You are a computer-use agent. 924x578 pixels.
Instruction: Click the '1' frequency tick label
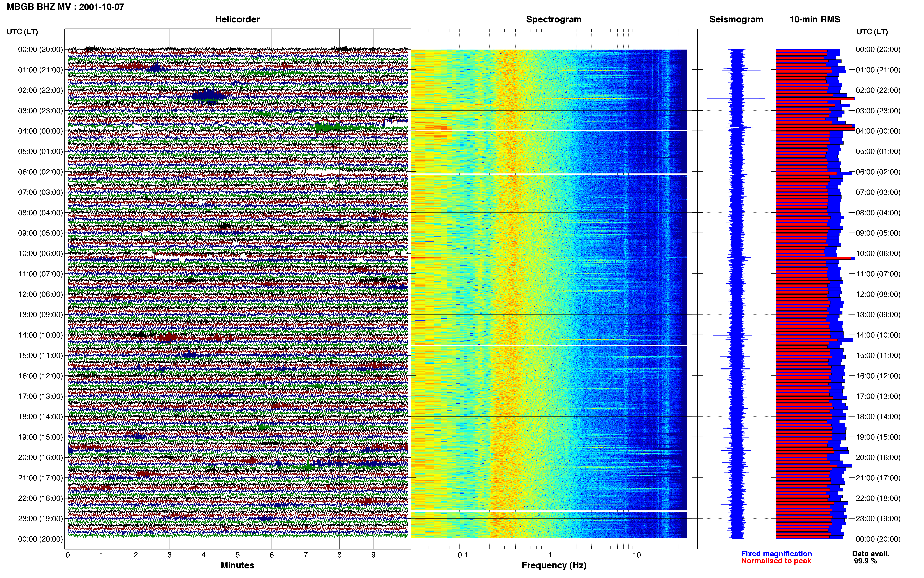pyautogui.click(x=550, y=555)
